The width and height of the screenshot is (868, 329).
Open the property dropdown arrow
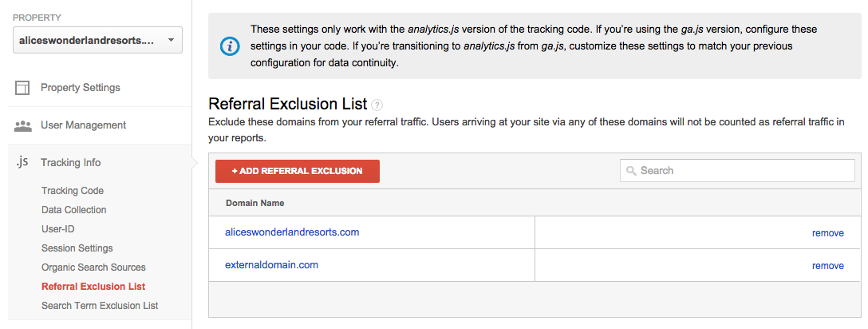click(x=171, y=40)
